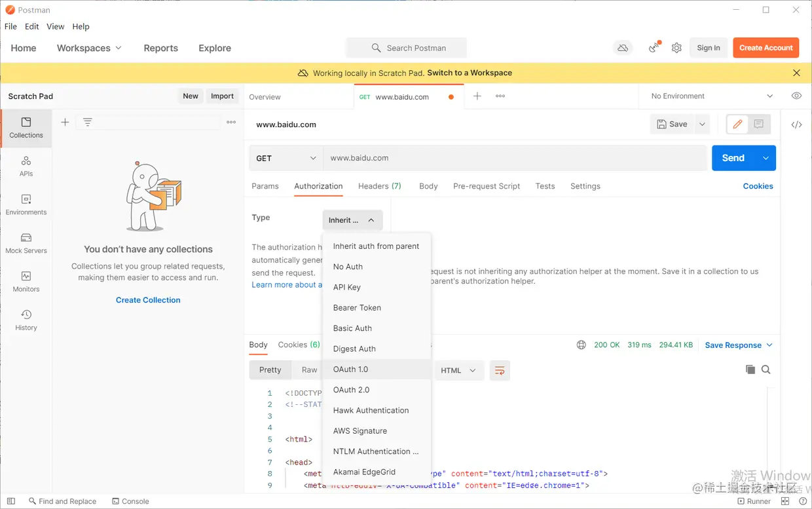The image size is (812, 509).
Task: Close the yellow Scratch Pad banner
Action: 796,73
